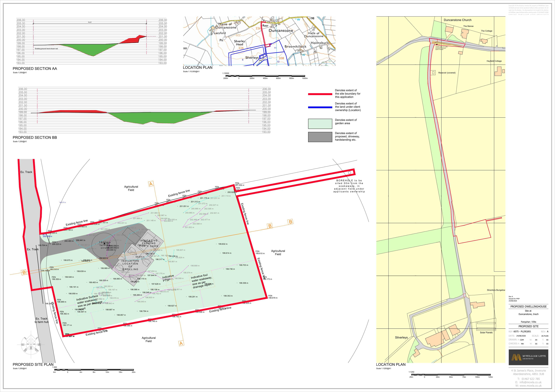This screenshot has width=555, height=392.
Task: Click the drawing reference '6075 - PL(90)001'
Action: click(x=522, y=332)
